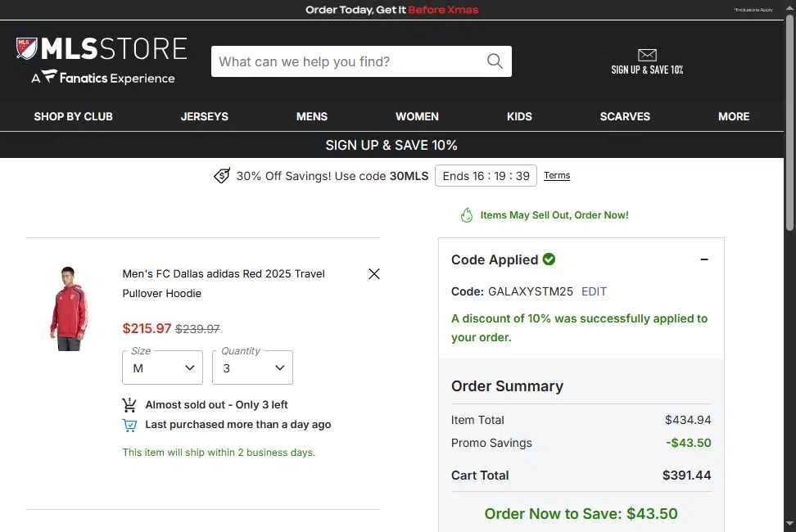The height and width of the screenshot is (532, 796).
Task: Open the Quantity 3 dropdown
Action: (252, 367)
